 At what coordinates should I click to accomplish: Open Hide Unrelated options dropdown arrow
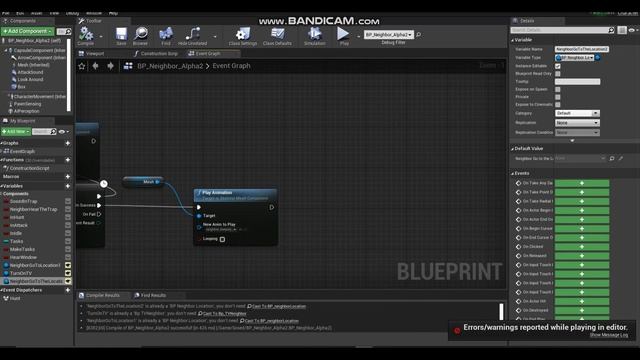click(x=215, y=36)
